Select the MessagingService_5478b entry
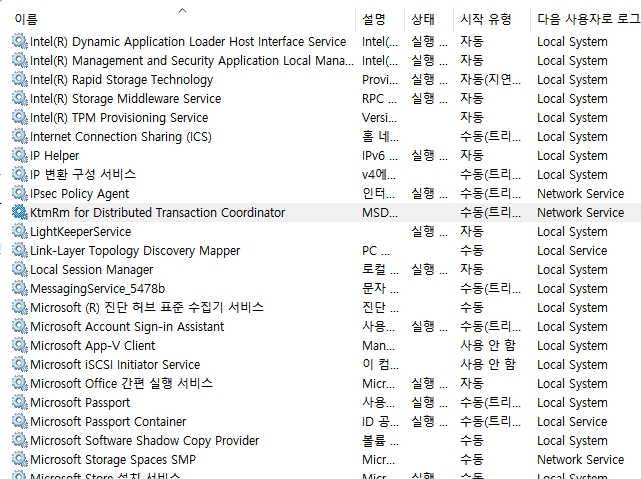 [x=97, y=289]
